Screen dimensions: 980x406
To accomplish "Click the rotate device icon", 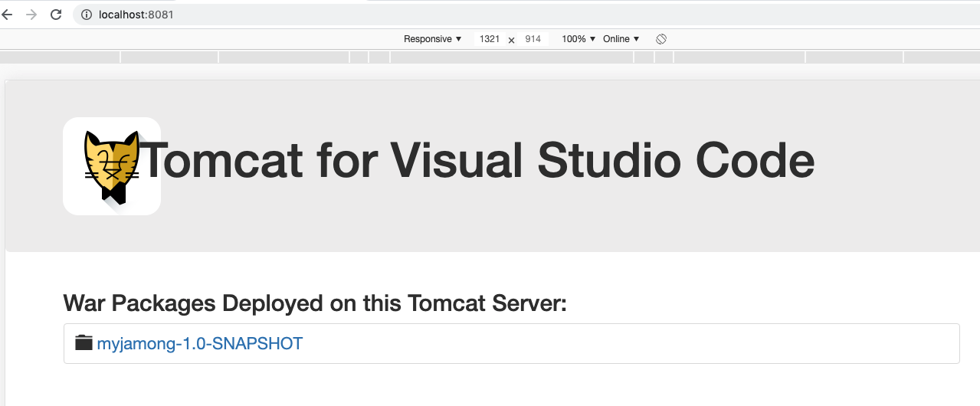I will pyautogui.click(x=661, y=39).
